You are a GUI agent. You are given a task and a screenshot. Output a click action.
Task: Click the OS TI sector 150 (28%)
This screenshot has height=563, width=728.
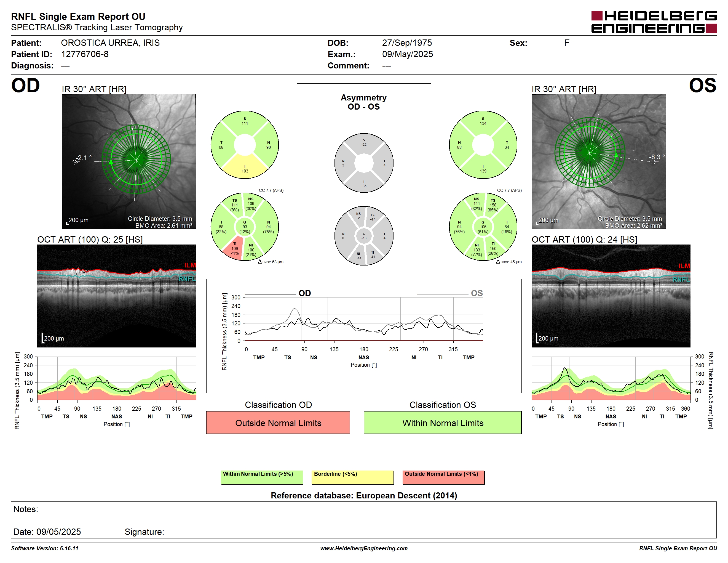coord(493,248)
